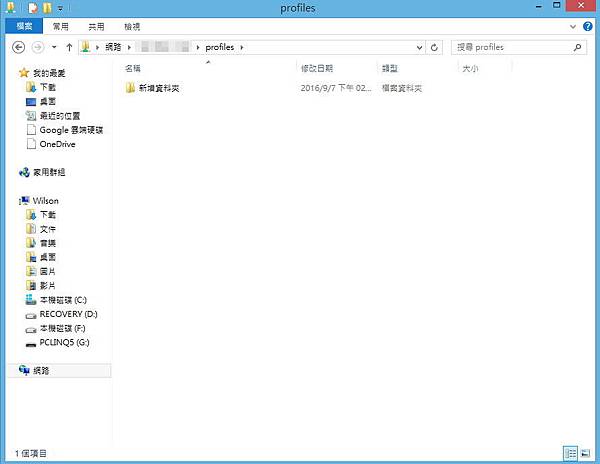Screen dimensions: 600x464
Task: Open RECOVERY (D:) drive
Action: tap(68, 314)
